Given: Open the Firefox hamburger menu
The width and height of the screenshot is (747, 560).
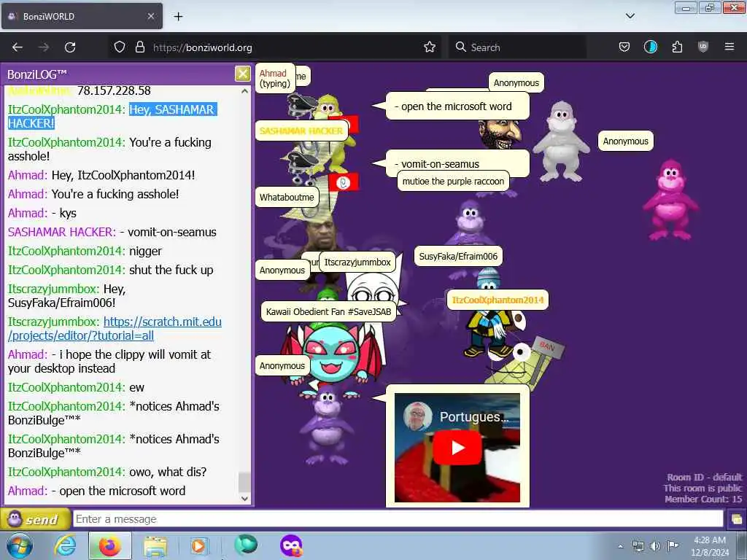Looking at the screenshot, I should click(x=729, y=47).
